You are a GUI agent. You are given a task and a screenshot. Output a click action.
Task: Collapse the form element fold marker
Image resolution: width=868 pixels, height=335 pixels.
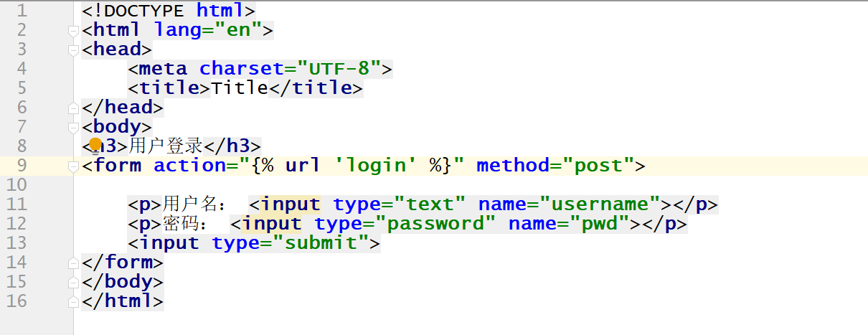pos(72,166)
